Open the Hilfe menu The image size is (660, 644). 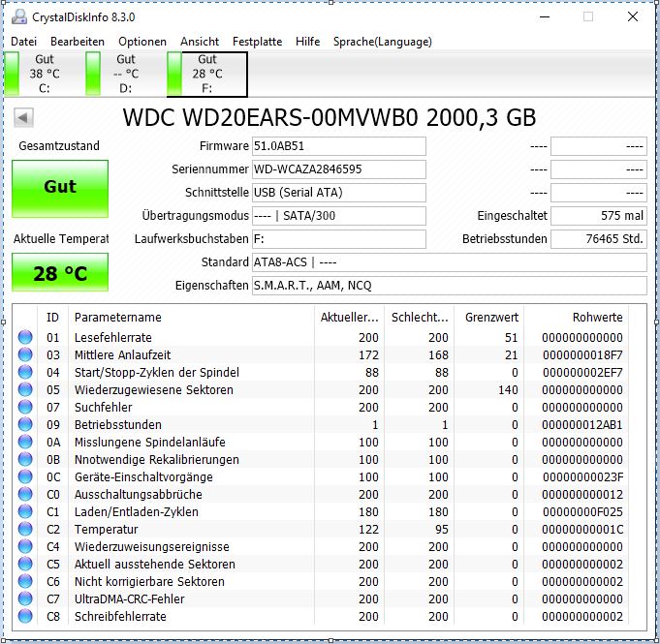[307, 42]
